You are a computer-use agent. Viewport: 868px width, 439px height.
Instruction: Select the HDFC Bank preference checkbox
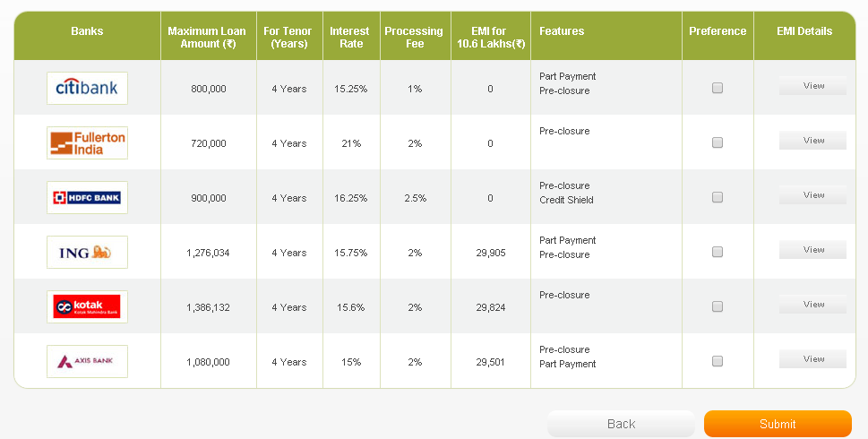point(718,197)
